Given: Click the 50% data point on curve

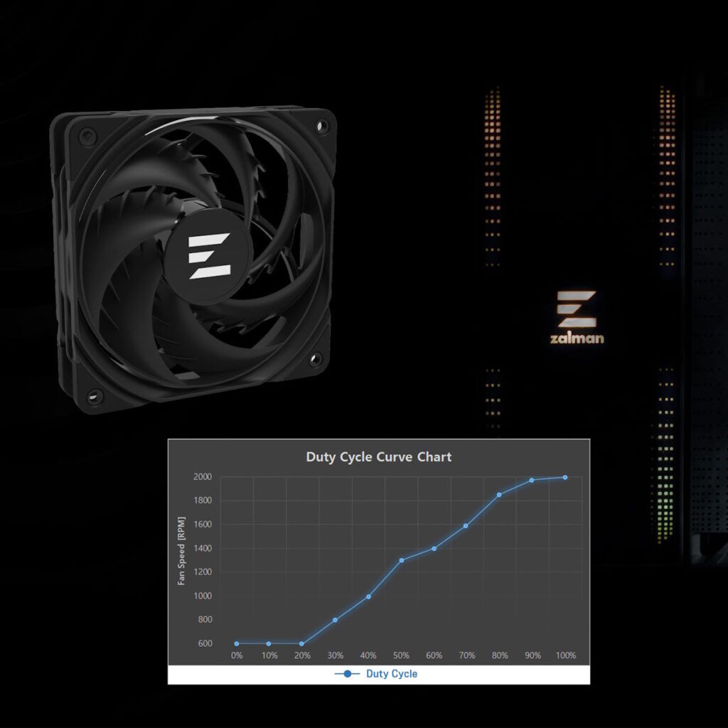Looking at the screenshot, I should 402,560.
